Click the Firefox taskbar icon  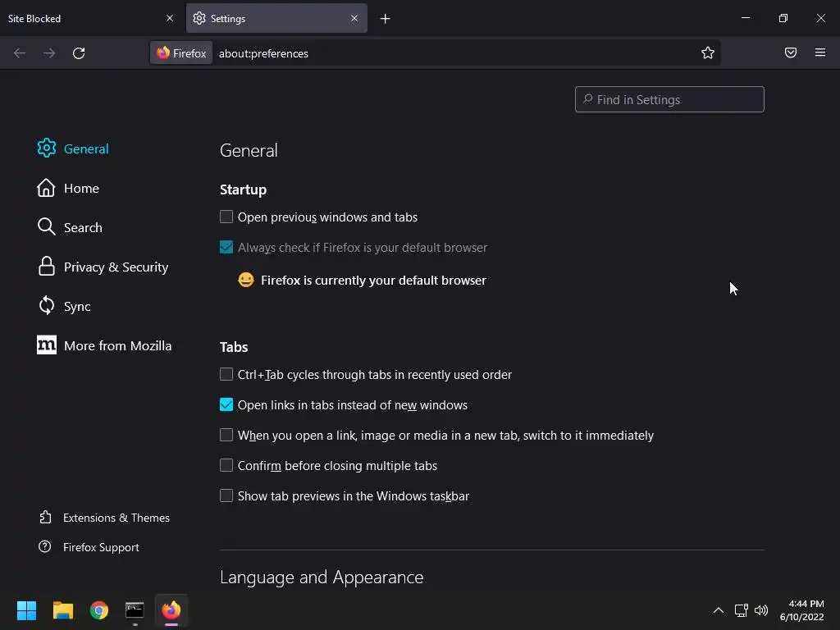pos(171,610)
